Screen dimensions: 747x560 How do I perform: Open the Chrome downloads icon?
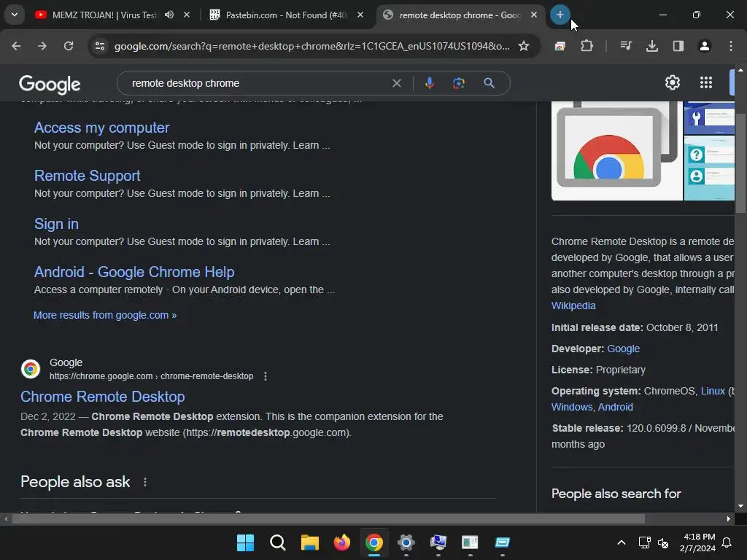(x=651, y=46)
